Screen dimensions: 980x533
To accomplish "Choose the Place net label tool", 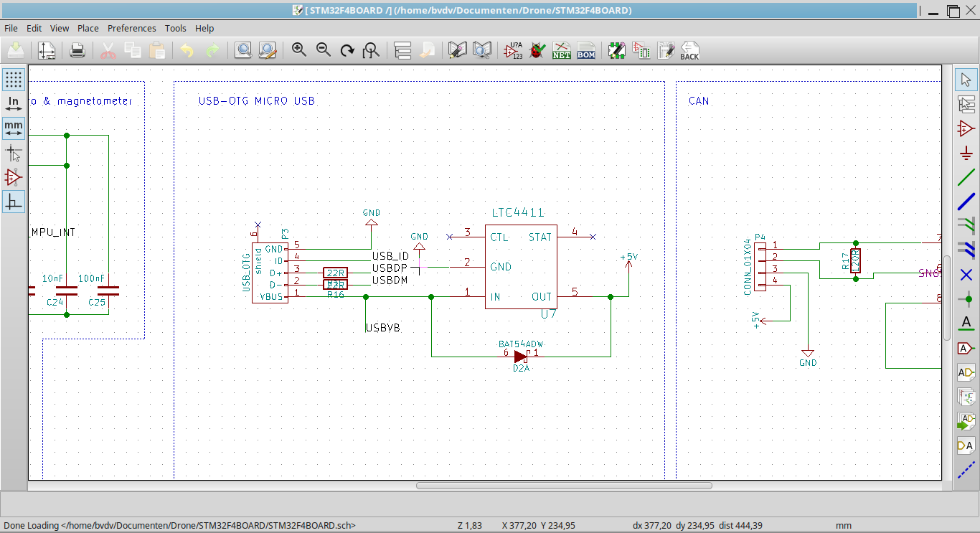I will (966, 324).
